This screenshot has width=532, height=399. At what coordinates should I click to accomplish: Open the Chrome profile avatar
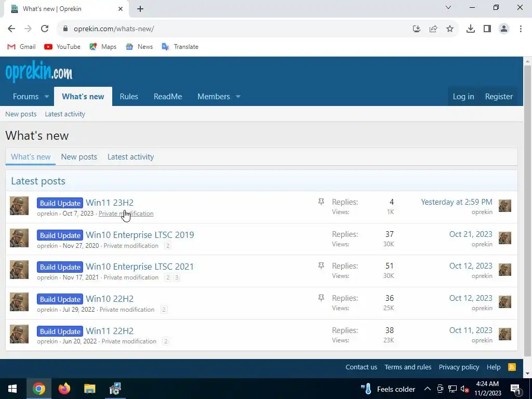(x=504, y=29)
